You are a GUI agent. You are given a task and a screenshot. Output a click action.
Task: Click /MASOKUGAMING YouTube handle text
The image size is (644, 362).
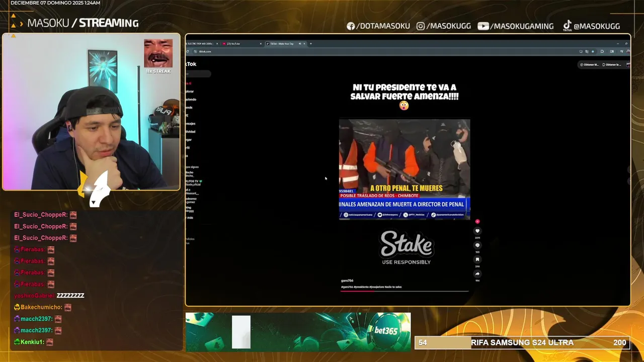click(522, 26)
